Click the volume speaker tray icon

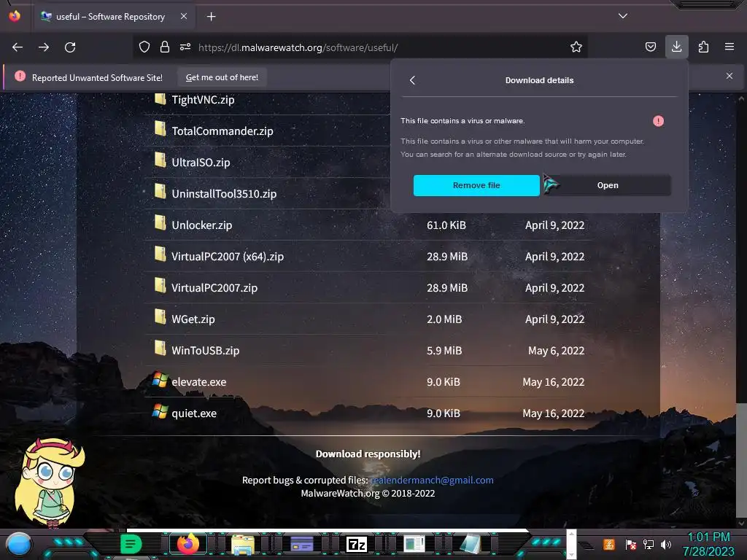coord(666,544)
